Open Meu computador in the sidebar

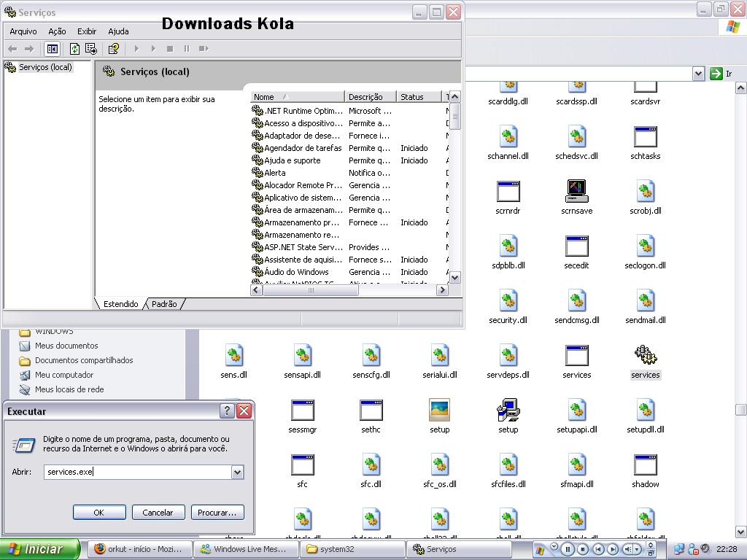[x=64, y=375]
